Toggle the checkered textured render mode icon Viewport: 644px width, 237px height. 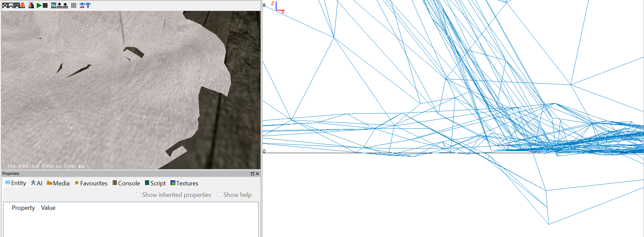(17, 5)
